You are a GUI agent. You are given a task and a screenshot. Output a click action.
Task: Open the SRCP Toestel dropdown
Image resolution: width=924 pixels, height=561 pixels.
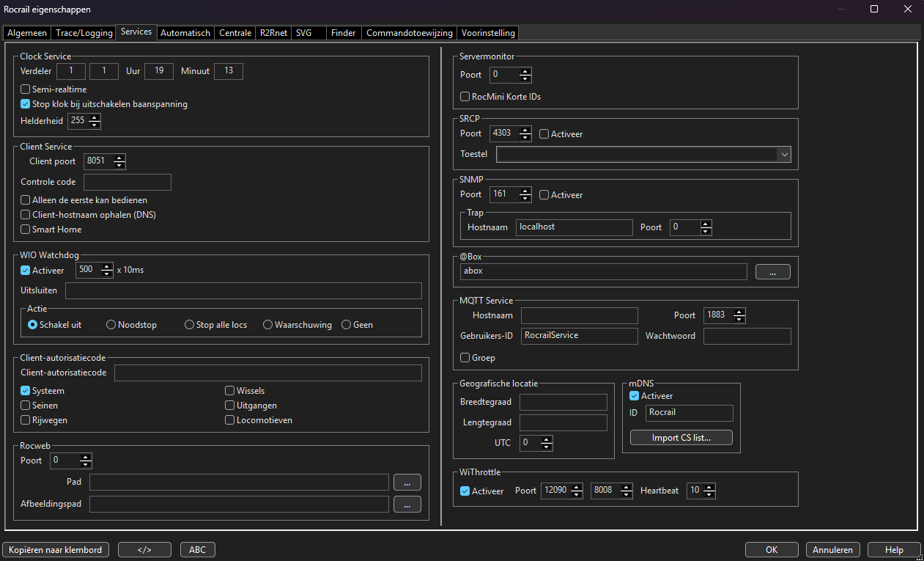(784, 155)
